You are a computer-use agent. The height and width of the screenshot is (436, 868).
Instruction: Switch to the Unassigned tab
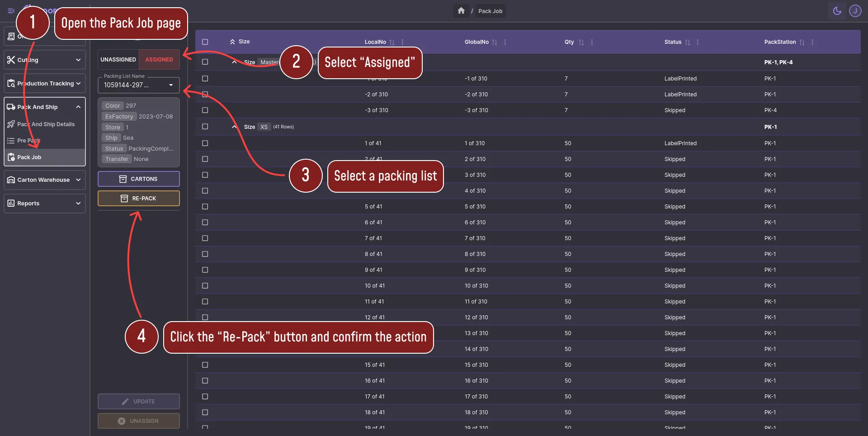118,60
